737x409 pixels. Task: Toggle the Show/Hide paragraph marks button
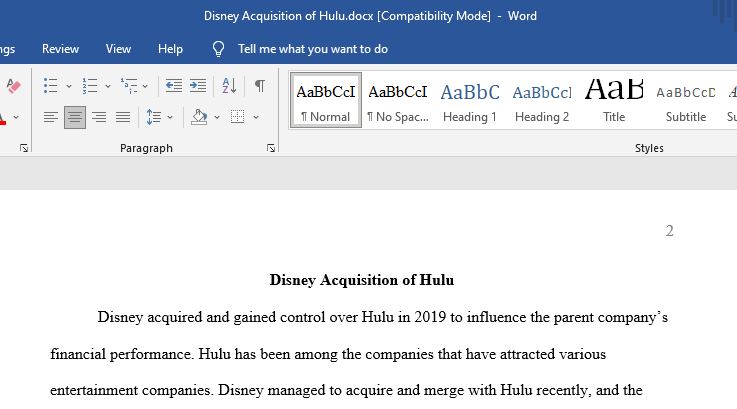pos(259,86)
